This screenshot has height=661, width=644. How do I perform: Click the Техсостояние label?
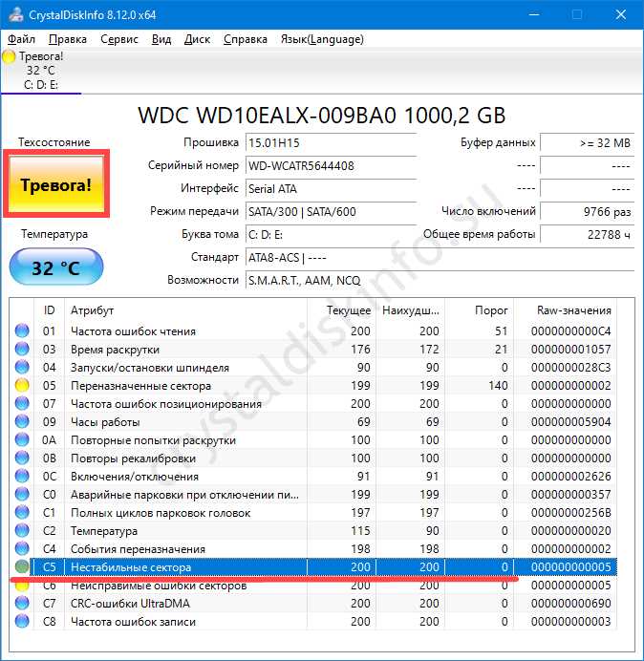54,142
